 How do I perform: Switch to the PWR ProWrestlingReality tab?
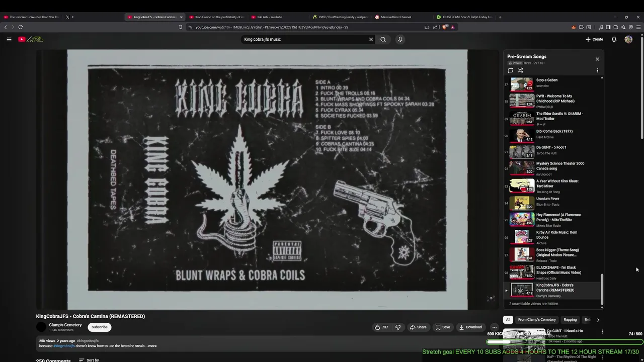[340, 17]
